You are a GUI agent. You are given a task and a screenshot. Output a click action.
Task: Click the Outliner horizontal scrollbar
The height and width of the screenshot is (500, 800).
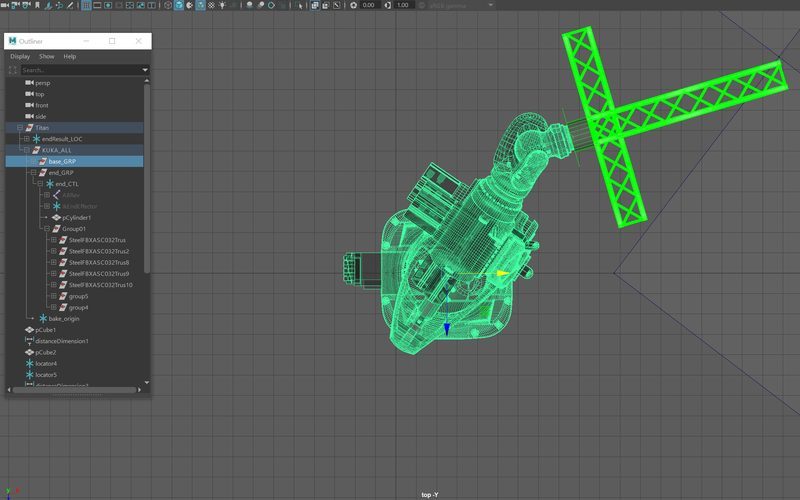74,390
